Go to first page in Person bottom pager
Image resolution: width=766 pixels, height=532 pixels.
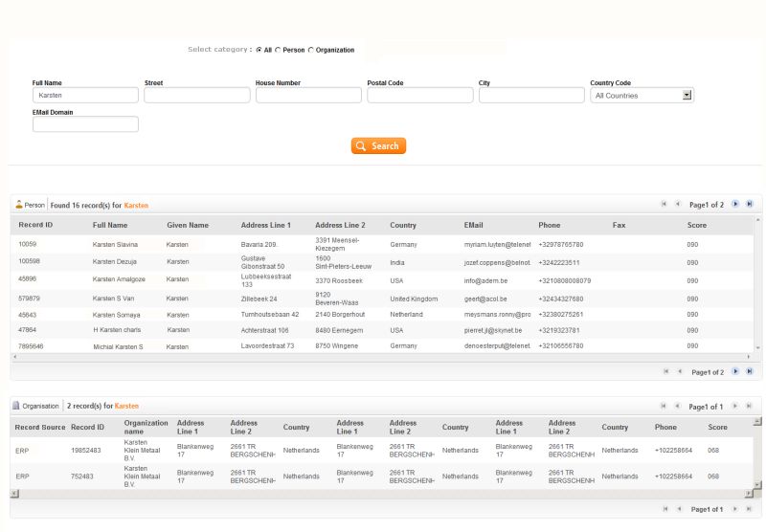pyautogui.click(x=665, y=371)
